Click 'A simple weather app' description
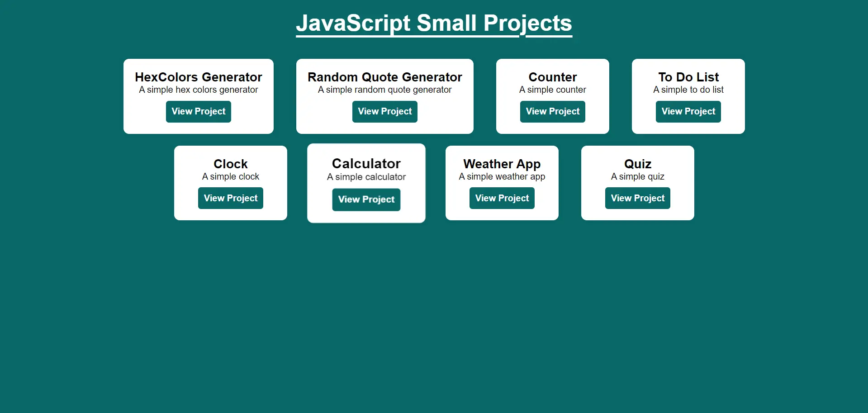This screenshot has width=868, height=413. tap(502, 176)
